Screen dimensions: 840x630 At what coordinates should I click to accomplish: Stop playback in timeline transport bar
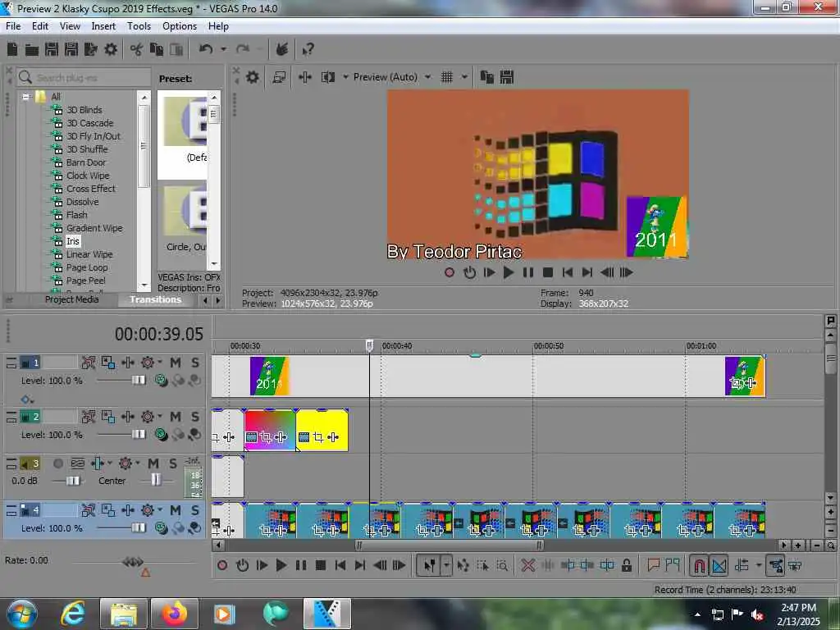click(x=321, y=565)
